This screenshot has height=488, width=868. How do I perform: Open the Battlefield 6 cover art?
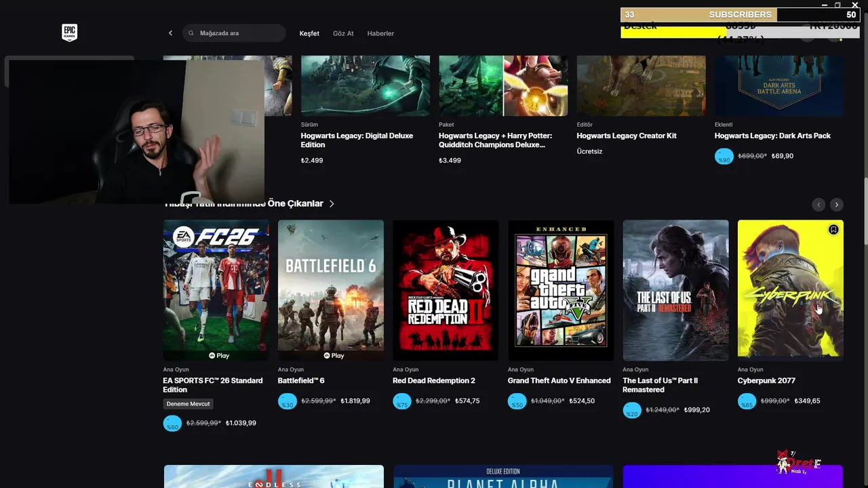(331, 290)
